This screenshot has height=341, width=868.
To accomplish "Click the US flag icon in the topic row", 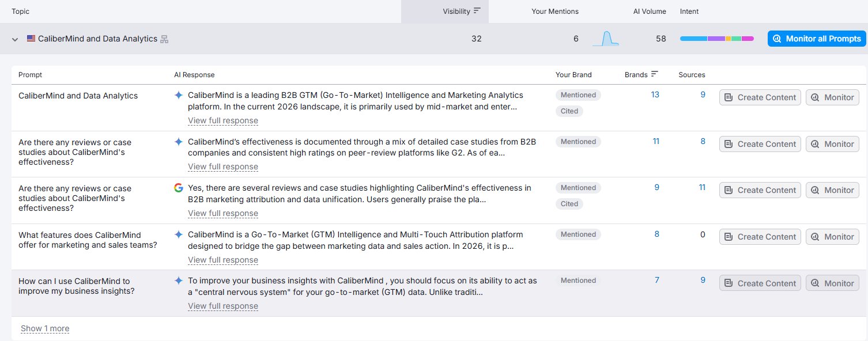I will coord(31,39).
